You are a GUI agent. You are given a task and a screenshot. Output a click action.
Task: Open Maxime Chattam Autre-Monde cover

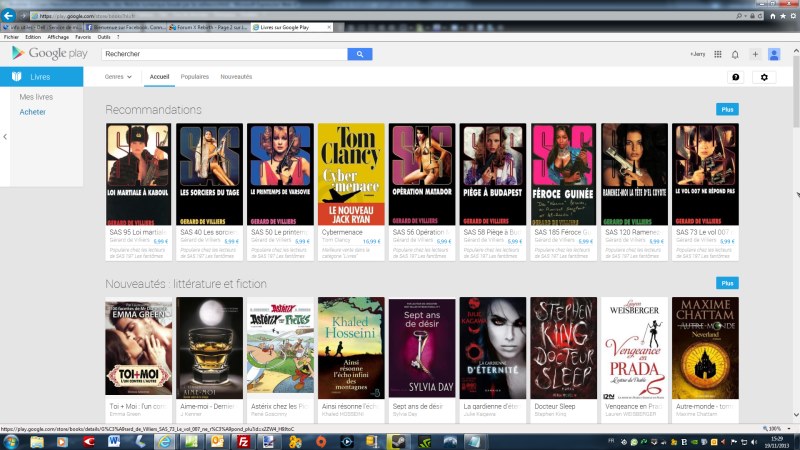(705, 348)
